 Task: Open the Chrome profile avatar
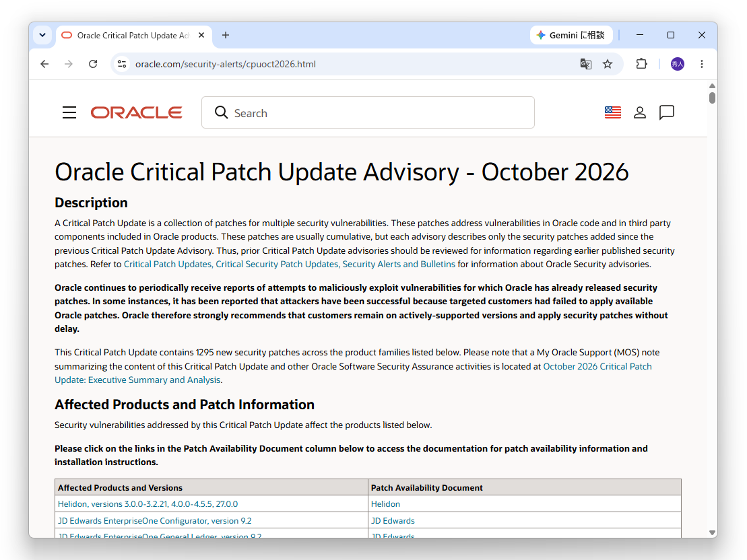(678, 64)
